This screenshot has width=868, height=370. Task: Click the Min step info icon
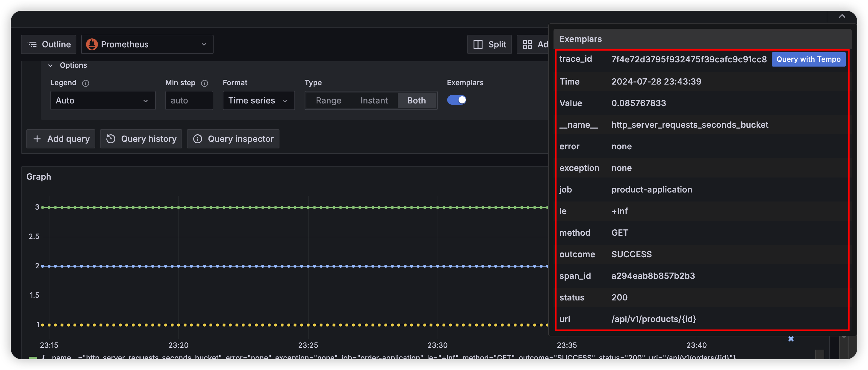point(205,83)
